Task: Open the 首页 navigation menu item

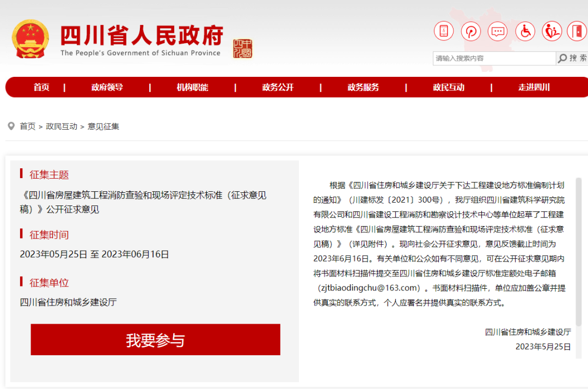Action: (41, 87)
